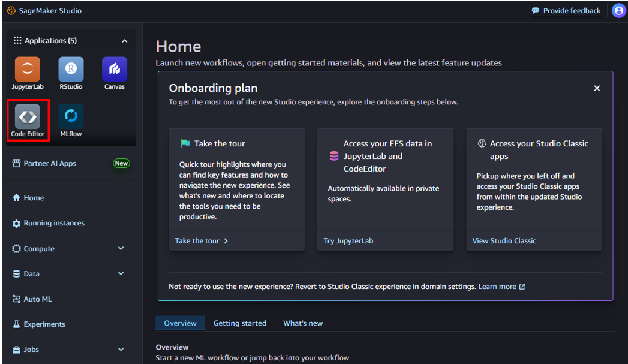The height and width of the screenshot is (364, 628).
Task: Dismiss the Onboarding plan card
Action: tap(597, 88)
